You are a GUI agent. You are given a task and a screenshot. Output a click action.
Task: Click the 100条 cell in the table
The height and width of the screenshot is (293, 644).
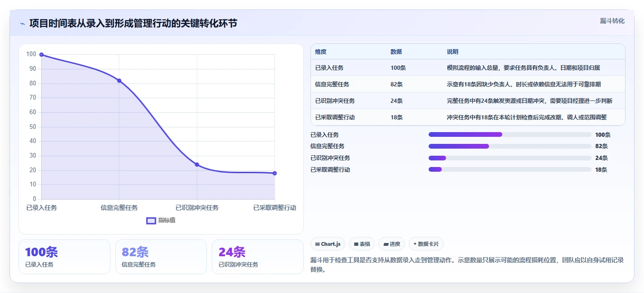tap(398, 68)
